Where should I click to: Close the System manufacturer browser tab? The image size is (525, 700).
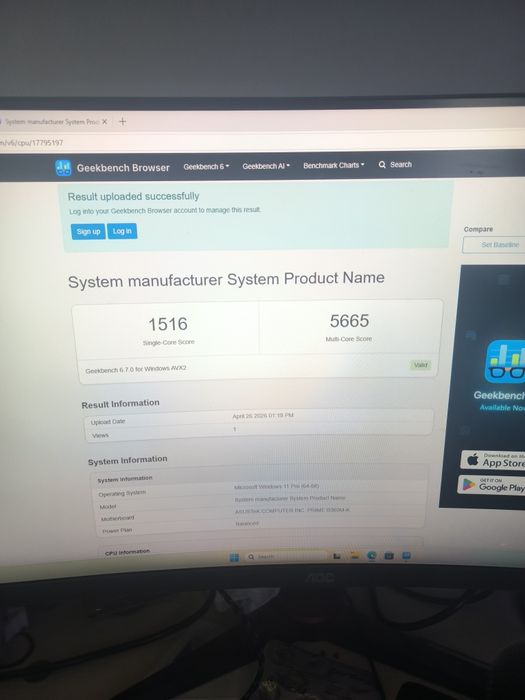click(x=104, y=121)
